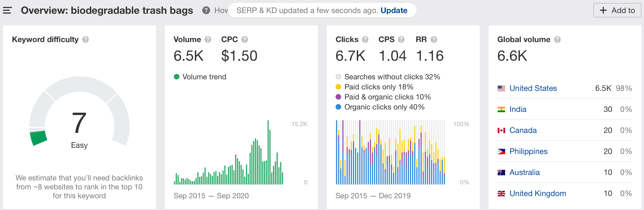Click the Global volume help icon

pos(557,39)
